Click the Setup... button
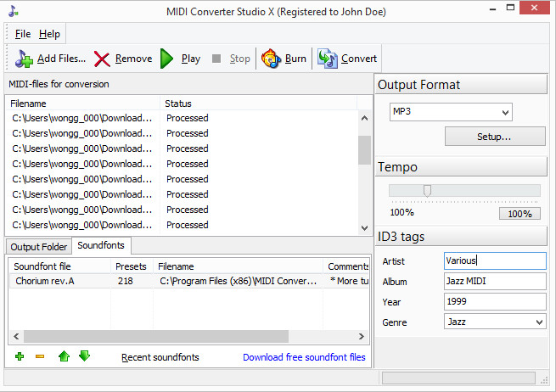The height and width of the screenshot is (392, 556). pyautogui.click(x=495, y=137)
